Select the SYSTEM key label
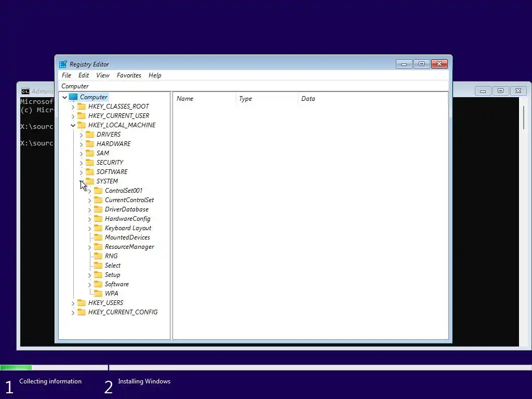 click(107, 181)
